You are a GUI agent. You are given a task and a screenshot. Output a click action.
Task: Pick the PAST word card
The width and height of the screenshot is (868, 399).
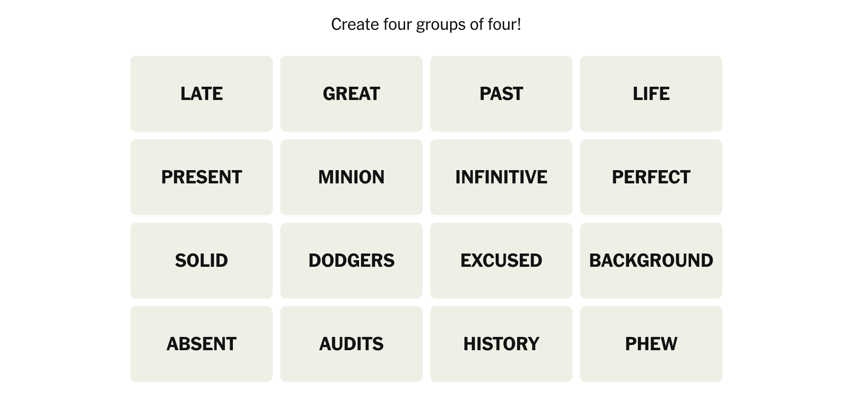501,94
